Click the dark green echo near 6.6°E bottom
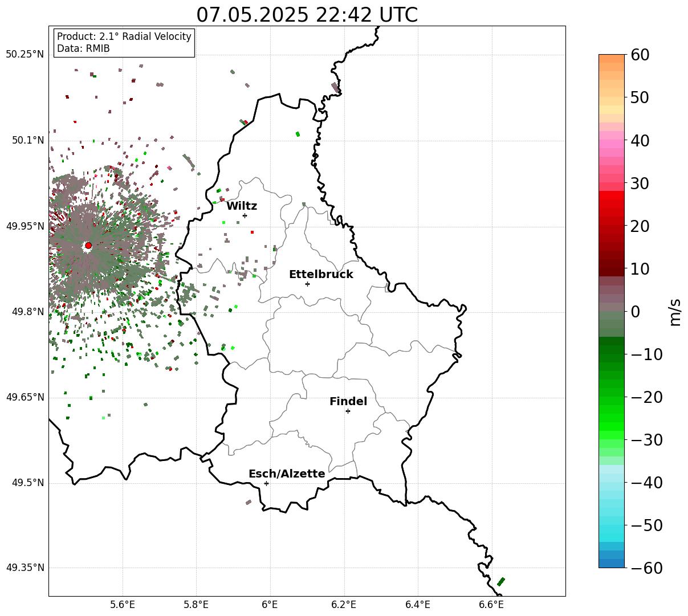The image size is (688, 616). (501, 581)
